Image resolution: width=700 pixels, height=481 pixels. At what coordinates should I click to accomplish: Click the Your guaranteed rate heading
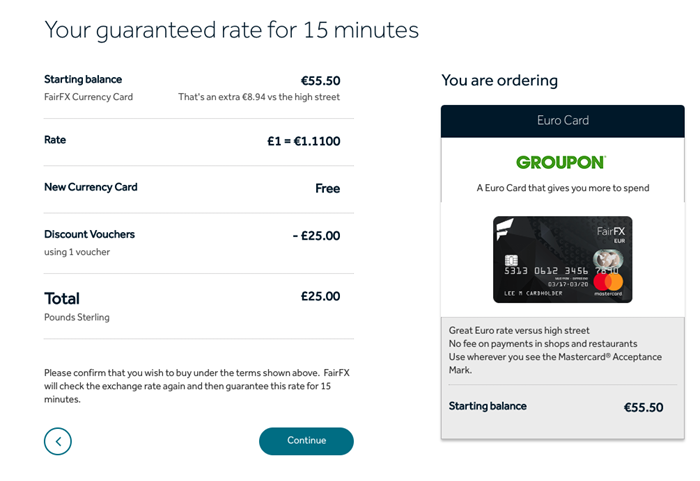point(231,30)
